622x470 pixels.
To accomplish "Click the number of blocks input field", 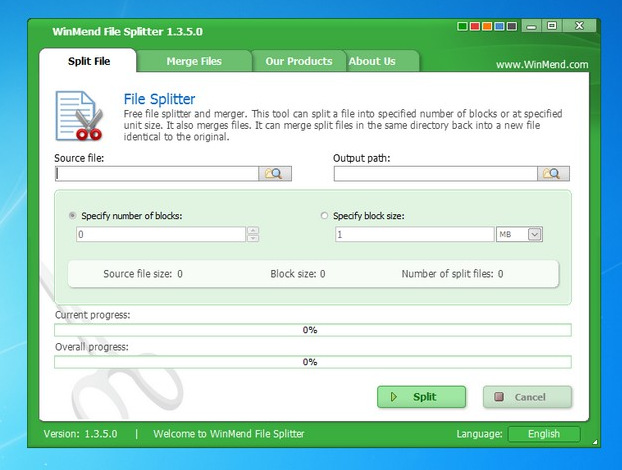I will (161, 234).
